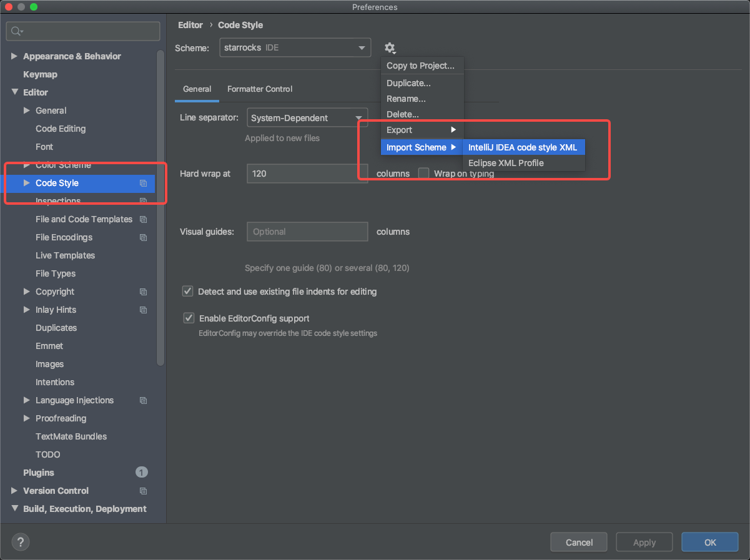Click the Visual guides input field

pos(307,232)
